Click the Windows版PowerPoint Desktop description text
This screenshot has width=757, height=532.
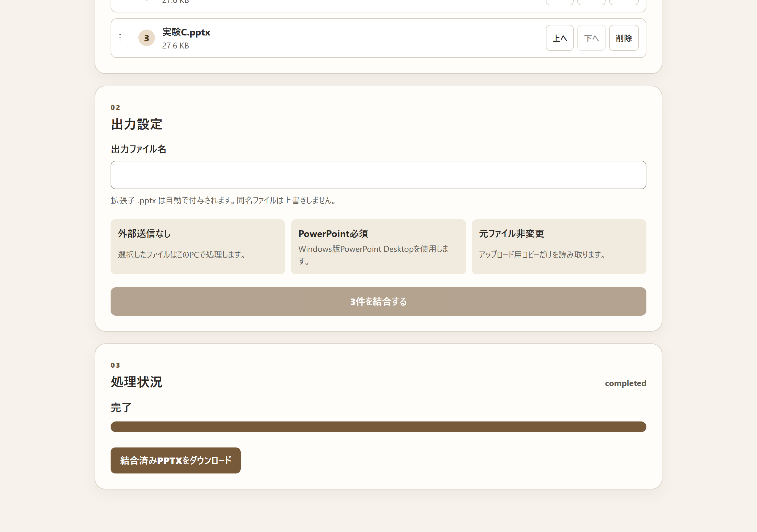[x=373, y=255]
